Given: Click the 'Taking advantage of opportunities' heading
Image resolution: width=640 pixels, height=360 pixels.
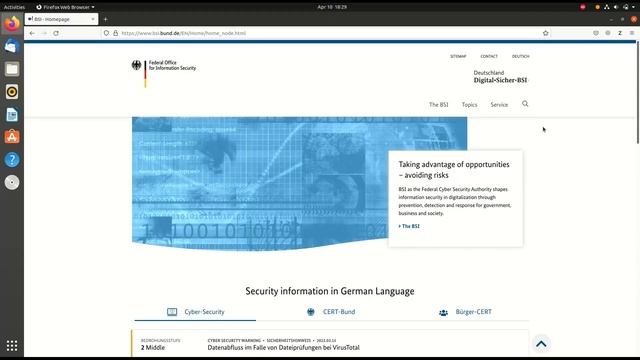Looking at the screenshot, I should coord(454,170).
